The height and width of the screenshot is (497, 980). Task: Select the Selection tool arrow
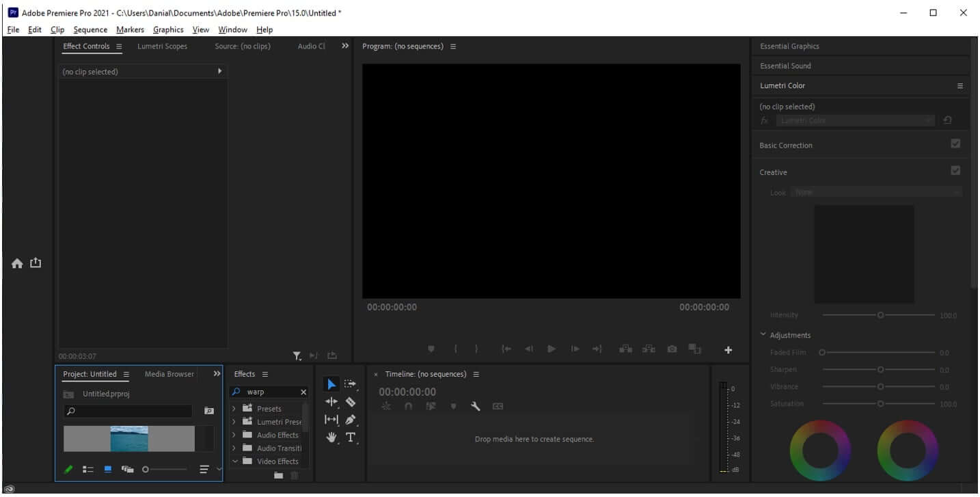pos(332,384)
